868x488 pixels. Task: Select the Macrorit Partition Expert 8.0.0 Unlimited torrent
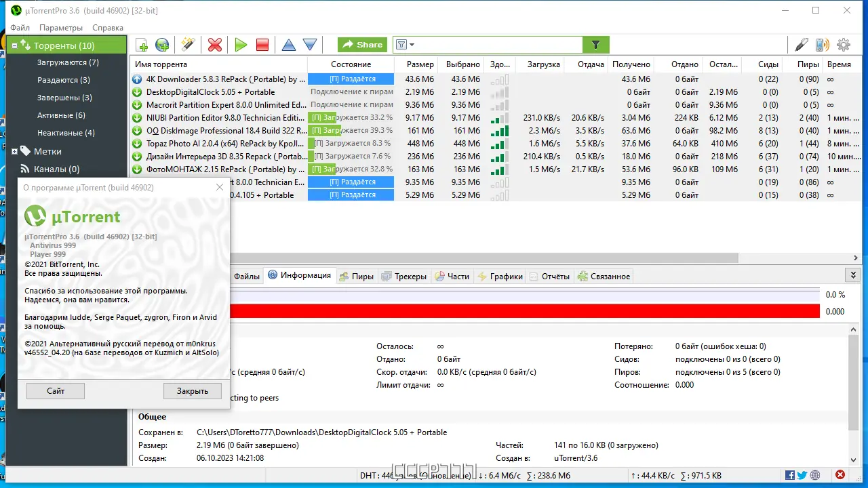[495, 105]
